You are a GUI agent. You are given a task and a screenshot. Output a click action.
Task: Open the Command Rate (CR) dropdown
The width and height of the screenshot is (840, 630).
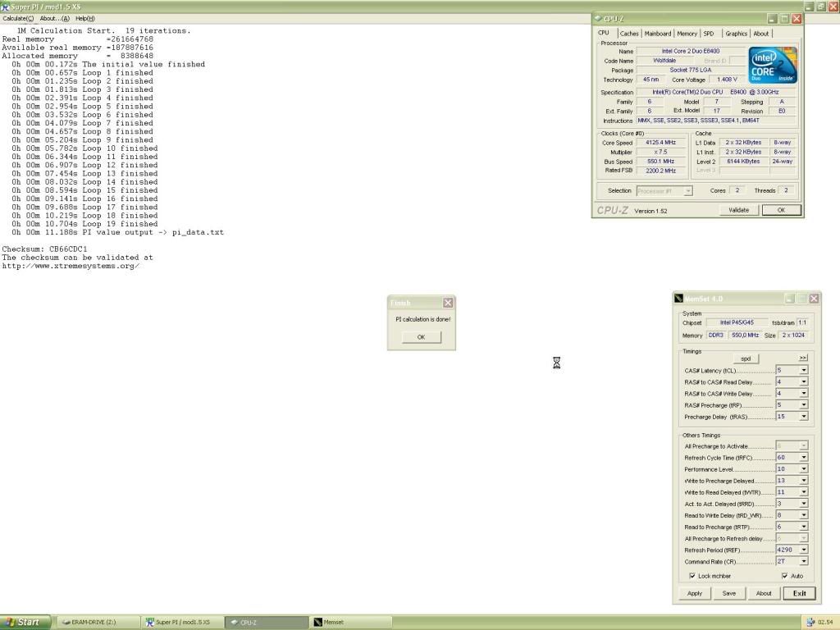click(x=804, y=561)
